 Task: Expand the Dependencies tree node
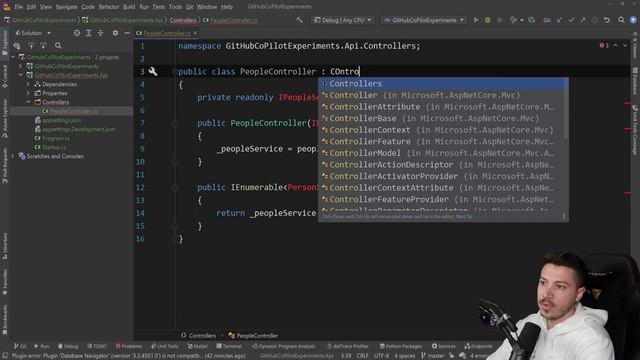[x=28, y=84]
